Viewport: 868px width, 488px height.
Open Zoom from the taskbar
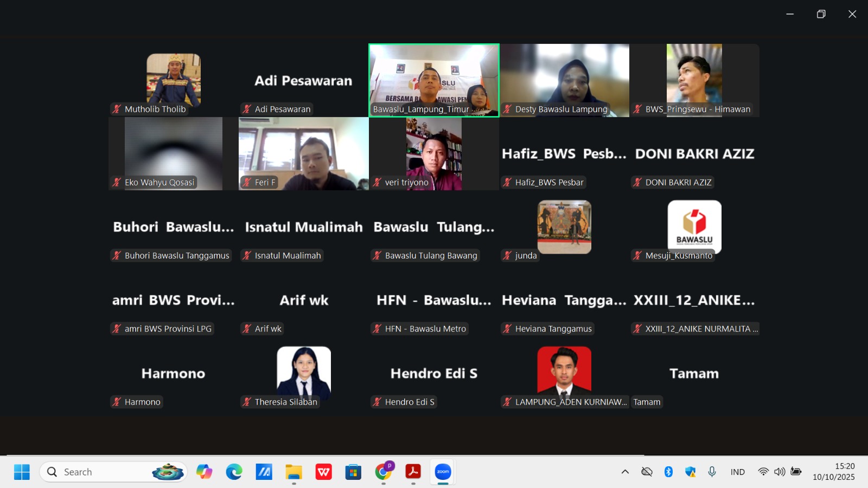[x=443, y=472]
